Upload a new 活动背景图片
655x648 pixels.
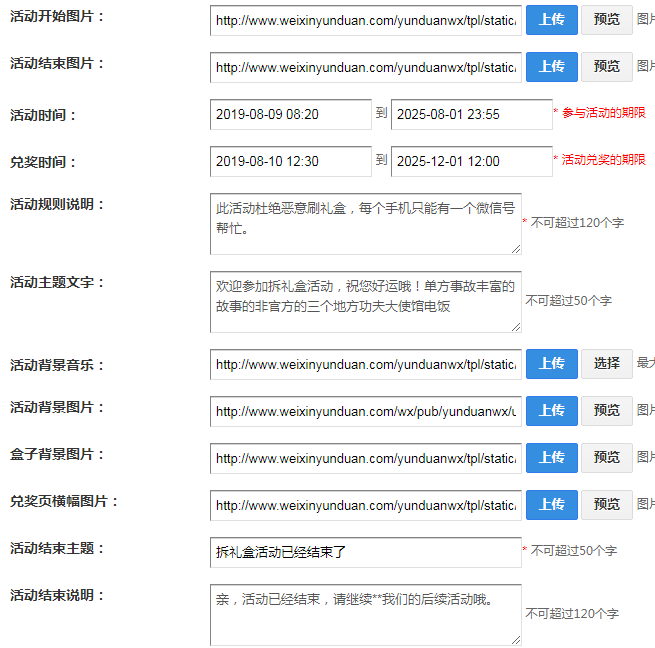(x=551, y=411)
